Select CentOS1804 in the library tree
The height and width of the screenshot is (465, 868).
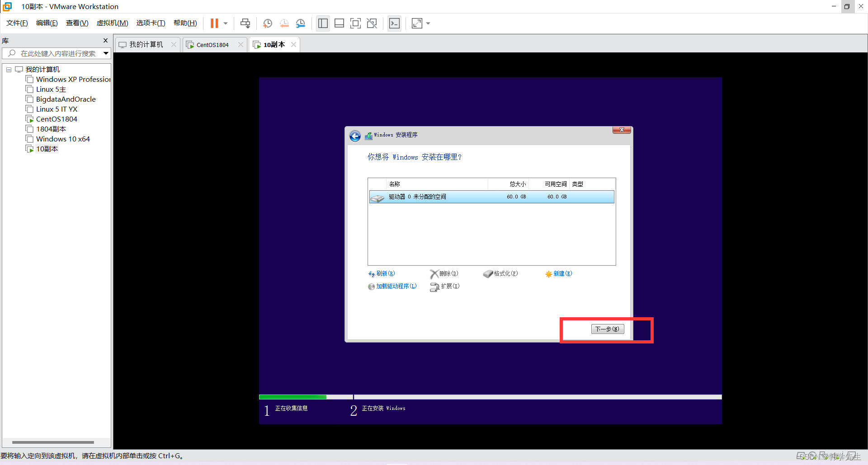[52, 119]
